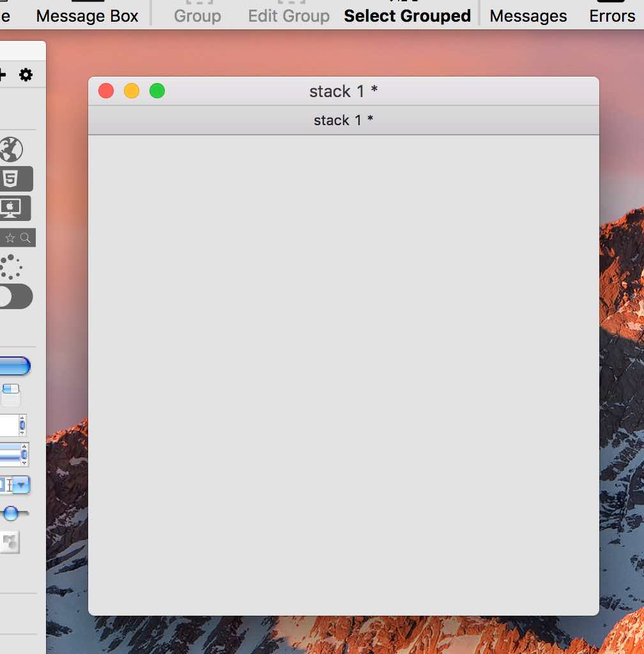Choose the image object tool icon
The width and height of the screenshot is (644, 654).
click(x=10, y=542)
